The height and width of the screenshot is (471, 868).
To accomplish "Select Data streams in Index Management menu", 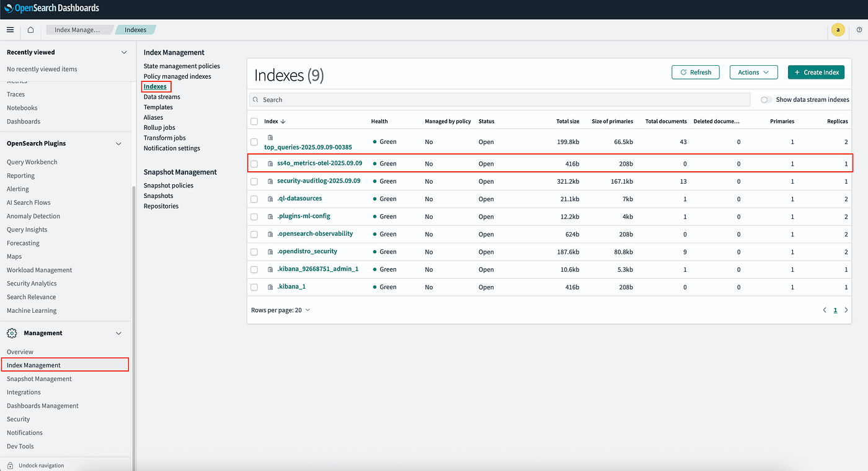I will pyautogui.click(x=162, y=97).
